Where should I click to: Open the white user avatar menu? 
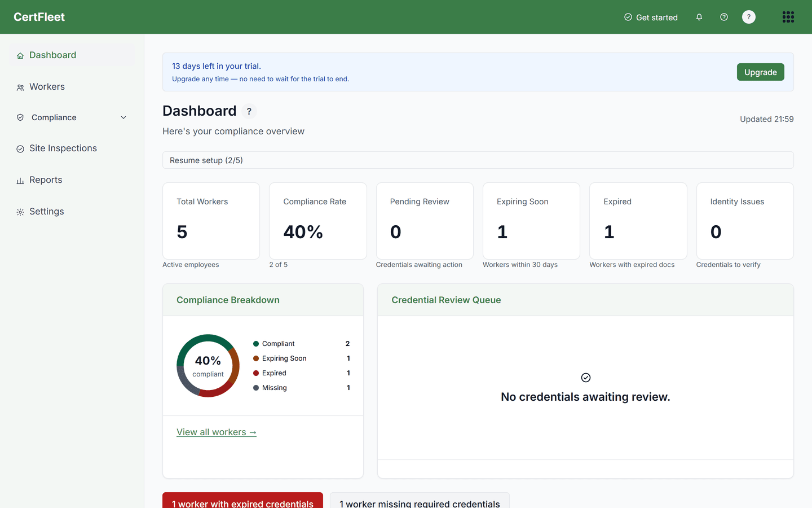pyautogui.click(x=749, y=17)
